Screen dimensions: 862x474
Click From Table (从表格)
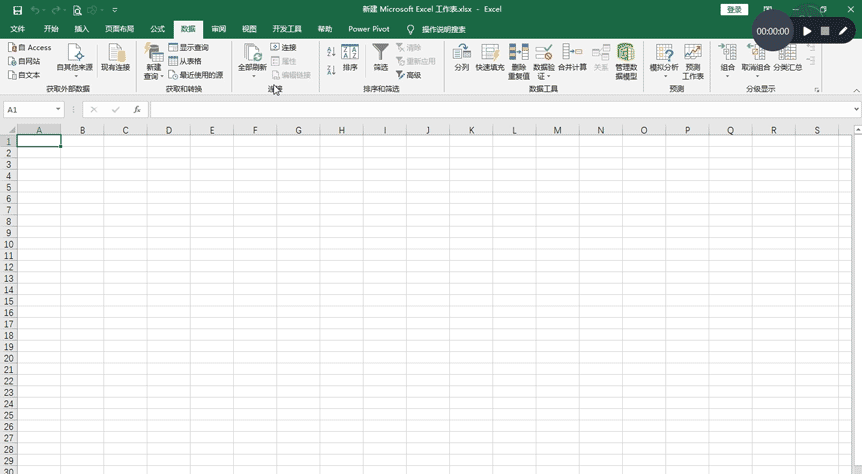(185, 61)
